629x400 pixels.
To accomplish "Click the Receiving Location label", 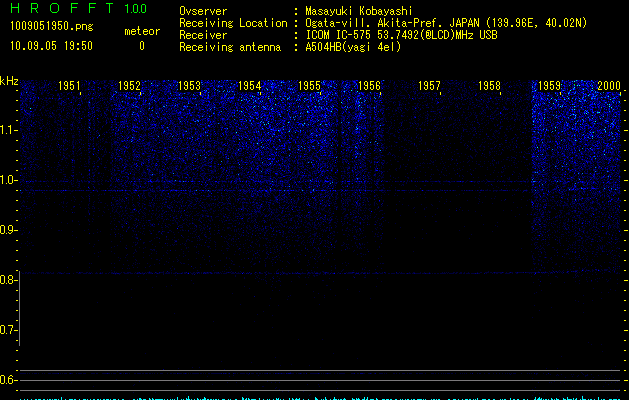I will point(233,23).
